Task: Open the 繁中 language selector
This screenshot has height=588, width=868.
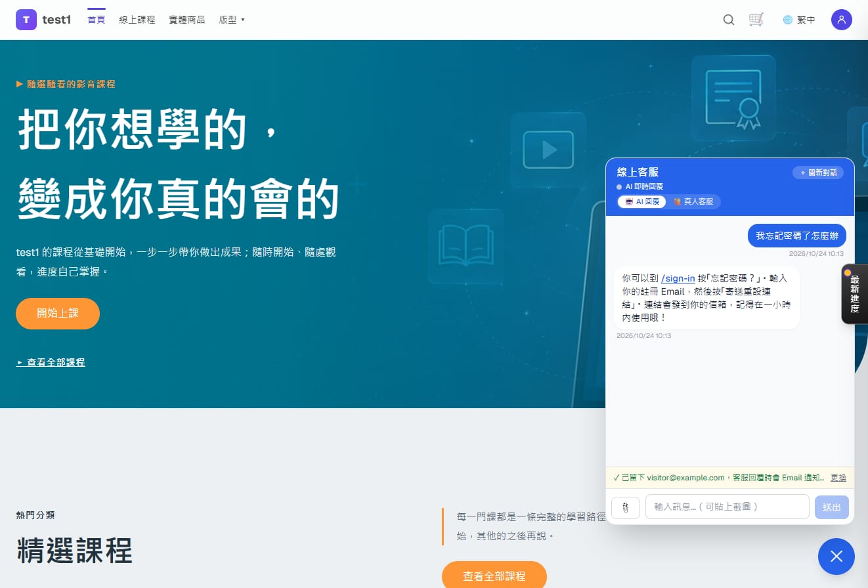Action: click(x=799, y=20)
